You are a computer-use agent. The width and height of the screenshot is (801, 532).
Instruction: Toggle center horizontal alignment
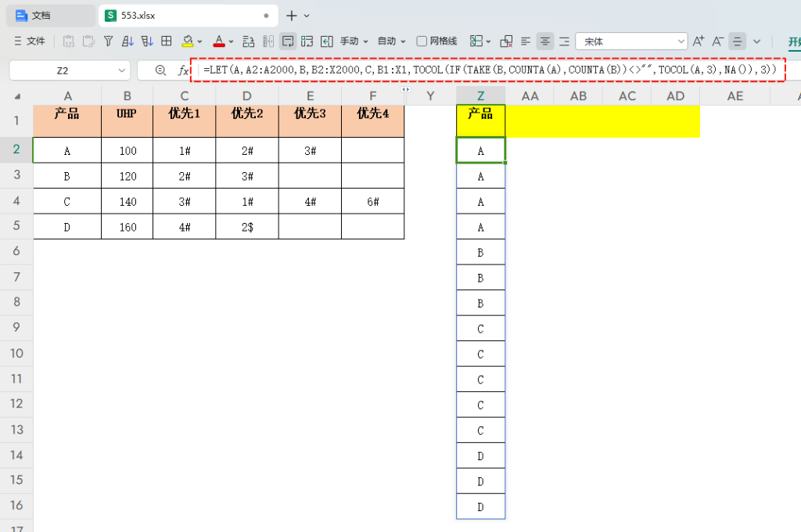coord(545,41)
